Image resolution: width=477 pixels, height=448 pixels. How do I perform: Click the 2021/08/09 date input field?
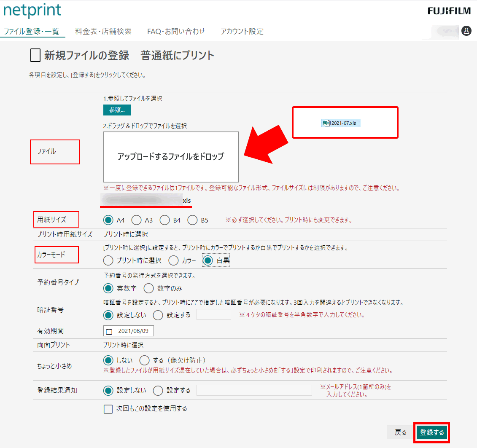[x=135, y=331]
